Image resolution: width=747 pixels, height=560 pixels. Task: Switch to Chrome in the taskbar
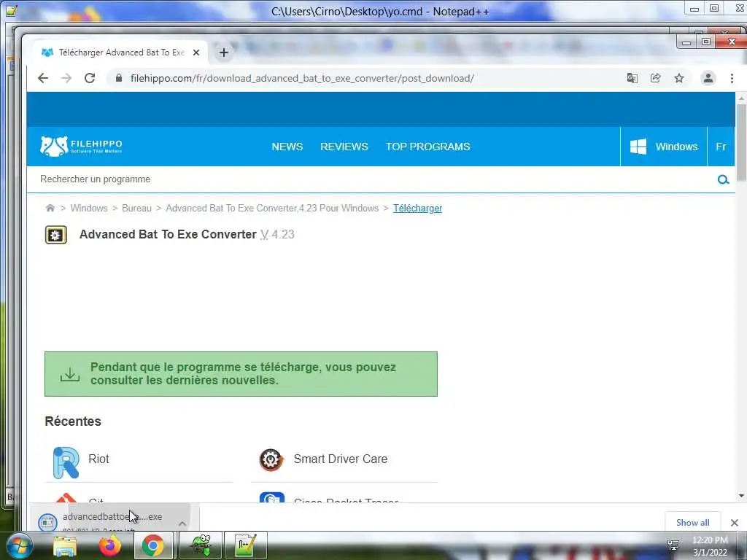(153, 545)
